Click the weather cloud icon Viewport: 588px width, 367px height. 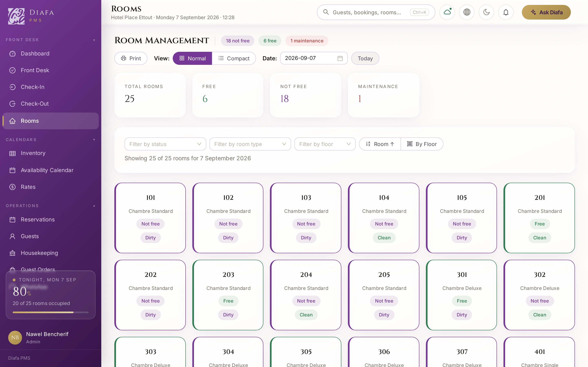(x=447, y=12)
